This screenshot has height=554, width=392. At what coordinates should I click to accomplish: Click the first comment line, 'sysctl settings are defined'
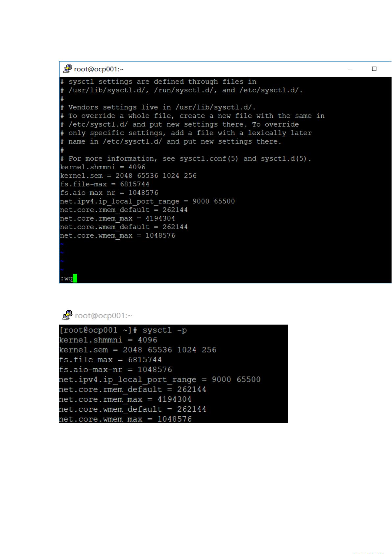click(x=158, y=82)
